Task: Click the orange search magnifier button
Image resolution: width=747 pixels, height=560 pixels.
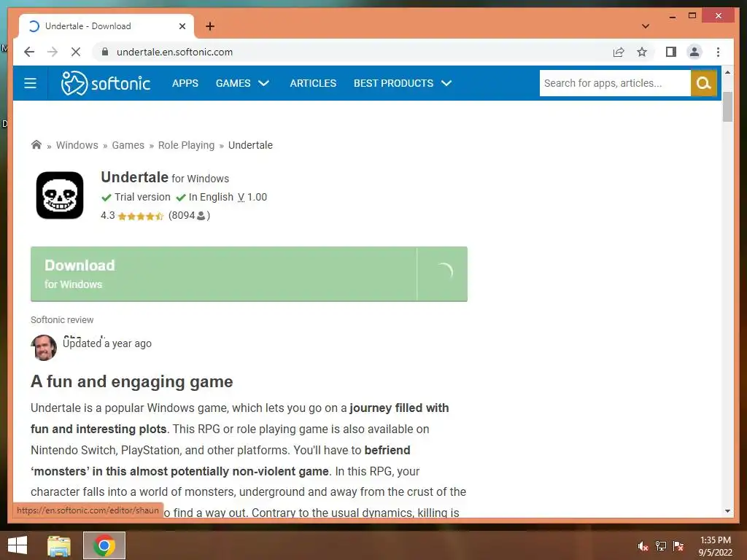Action: click(704, 83)
